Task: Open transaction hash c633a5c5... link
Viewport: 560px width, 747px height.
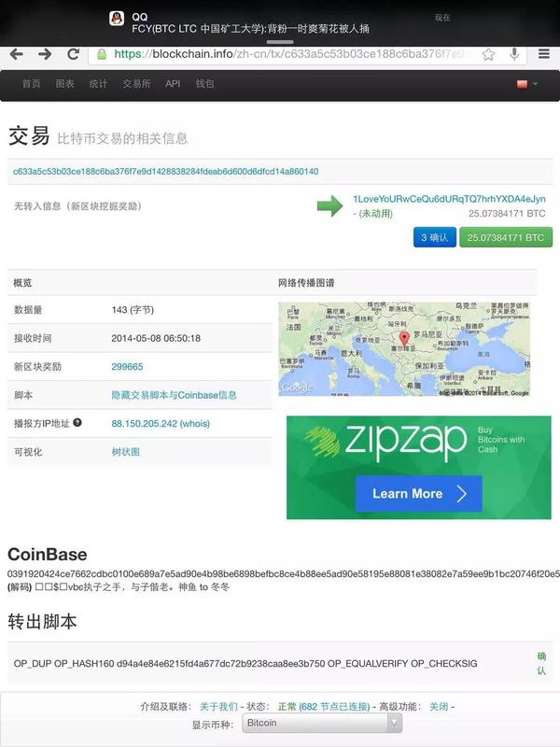Action: [x=166, y=172]
